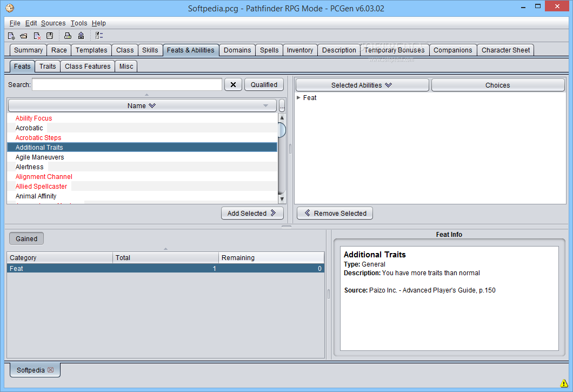Select Agile Maneuvers in the feat list

click(142, 157)
